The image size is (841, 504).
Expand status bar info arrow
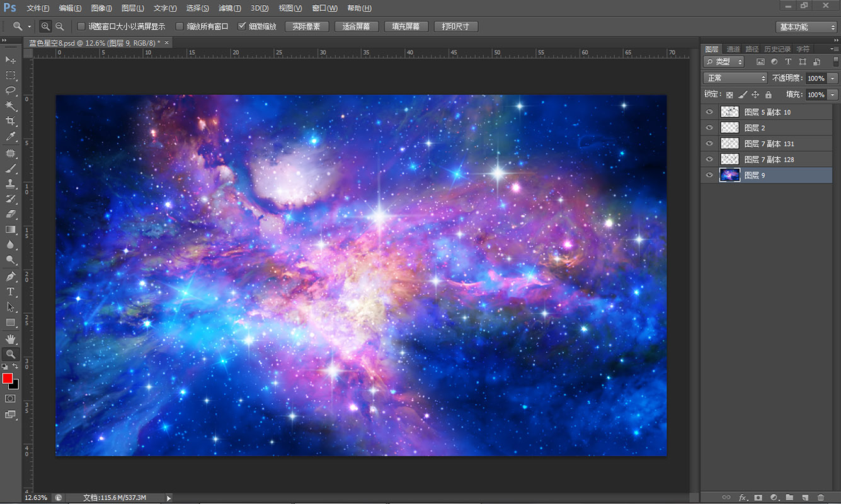168,498
